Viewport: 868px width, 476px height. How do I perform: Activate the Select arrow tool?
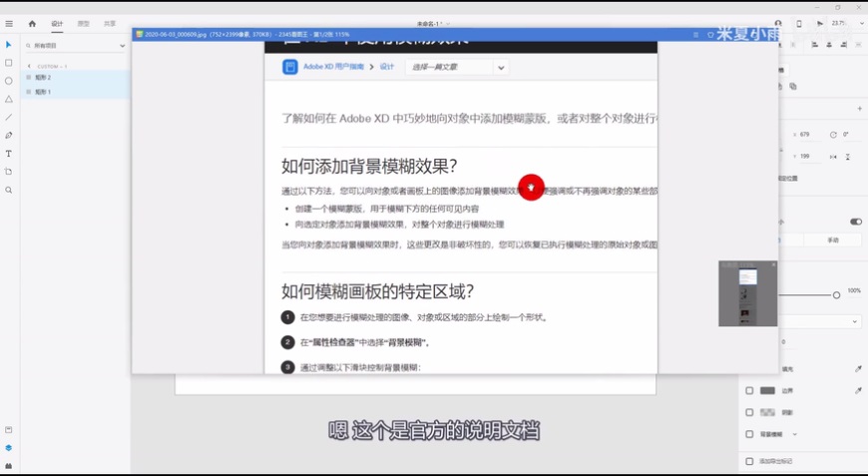8,45
